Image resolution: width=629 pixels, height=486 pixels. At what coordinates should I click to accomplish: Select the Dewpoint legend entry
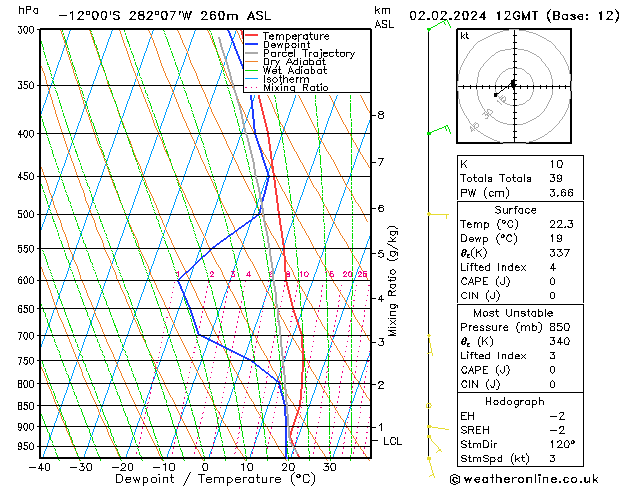coord(286,45)
